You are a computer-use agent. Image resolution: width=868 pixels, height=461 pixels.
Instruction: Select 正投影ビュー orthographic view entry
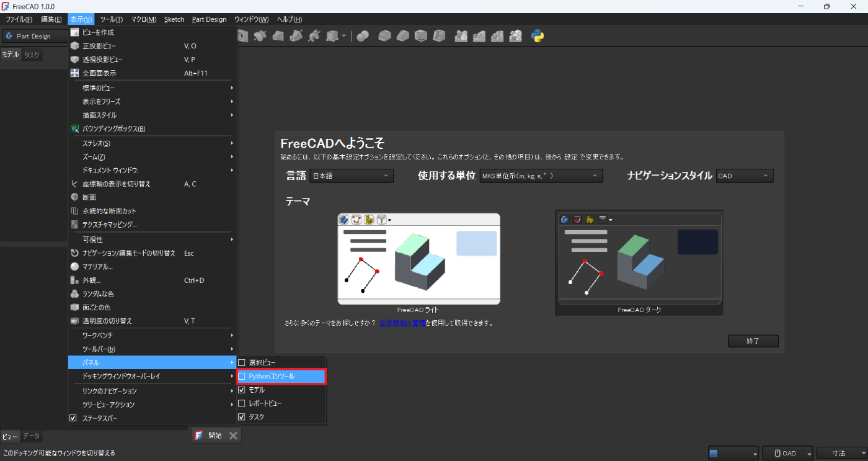click(x=153, y=46)
